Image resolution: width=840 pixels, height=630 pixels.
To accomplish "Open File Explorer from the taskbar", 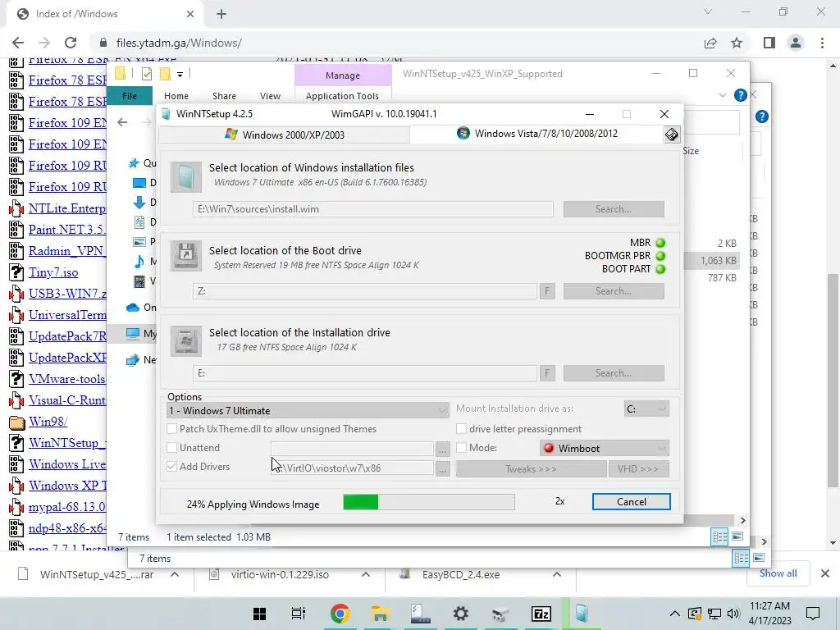I will click(380, 614).
